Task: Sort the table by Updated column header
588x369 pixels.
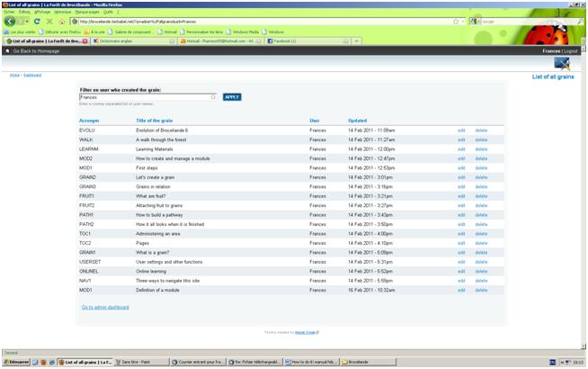Action: [357, 121]
